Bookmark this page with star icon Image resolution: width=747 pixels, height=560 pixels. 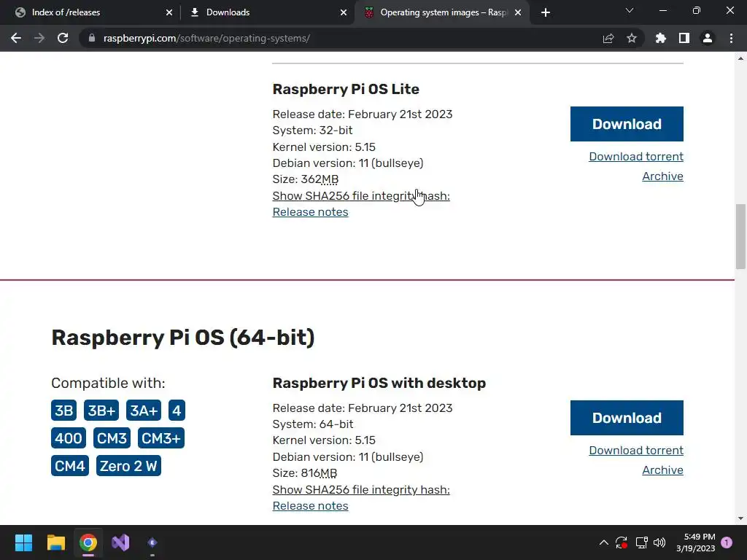coord(632,38)
